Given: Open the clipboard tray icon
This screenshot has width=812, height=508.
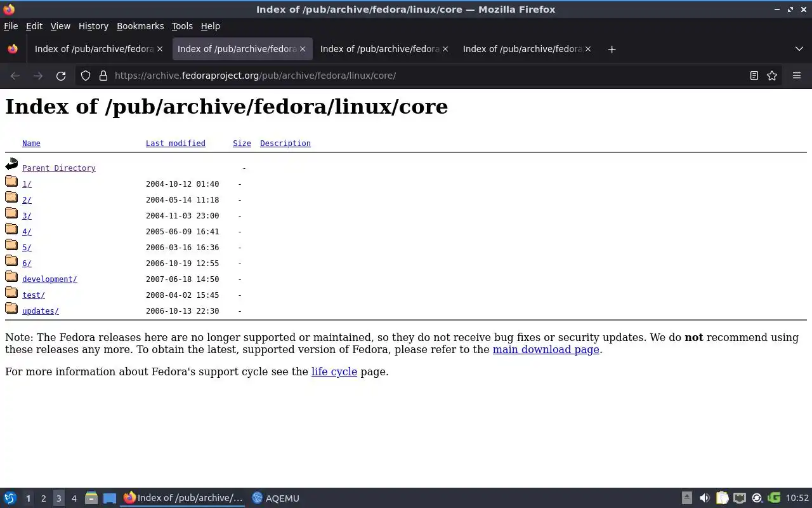Looking at the screenshot, I should point(722,498).
